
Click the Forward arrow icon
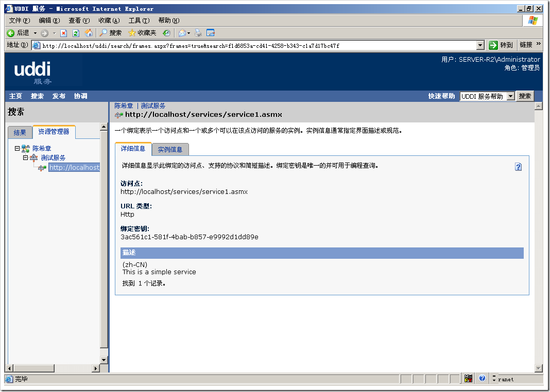point(44,33)
